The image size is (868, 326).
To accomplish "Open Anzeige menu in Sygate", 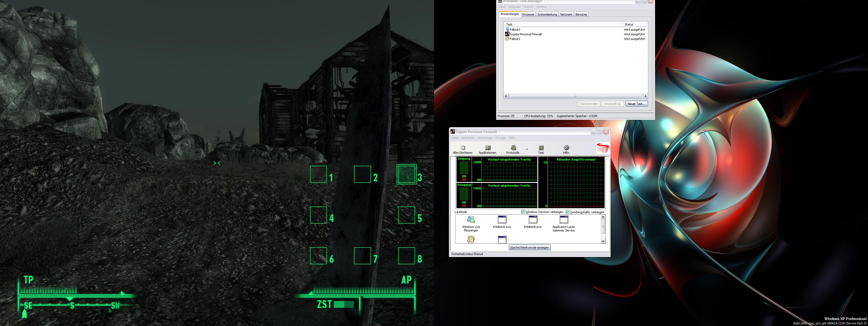I will (500, 138).
